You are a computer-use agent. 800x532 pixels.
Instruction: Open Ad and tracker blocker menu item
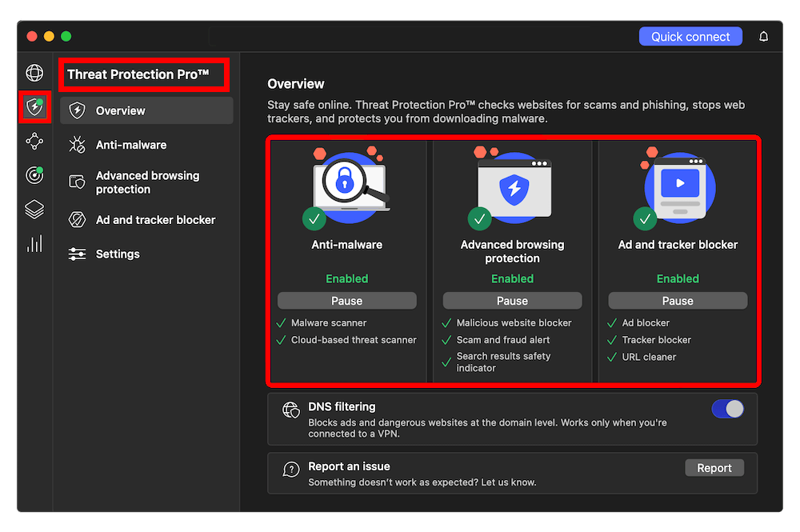click(146, 220)
